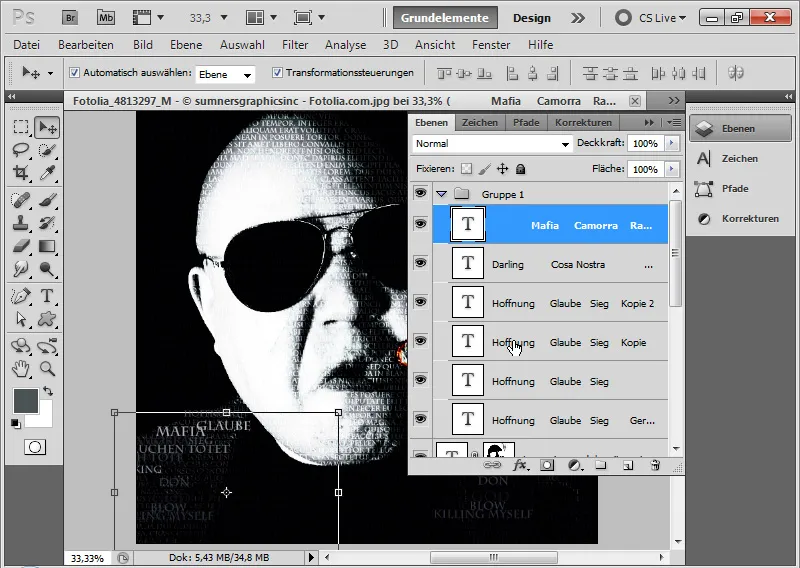800x568 pixels.
Task: Switch to the Zeichen tab
Action: 480,122
